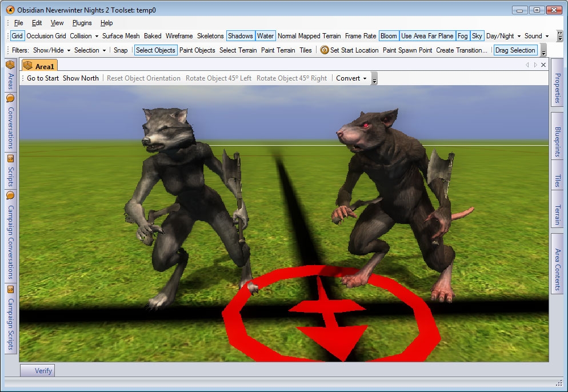Click the right tab scroll arrow

pos(535,65)
